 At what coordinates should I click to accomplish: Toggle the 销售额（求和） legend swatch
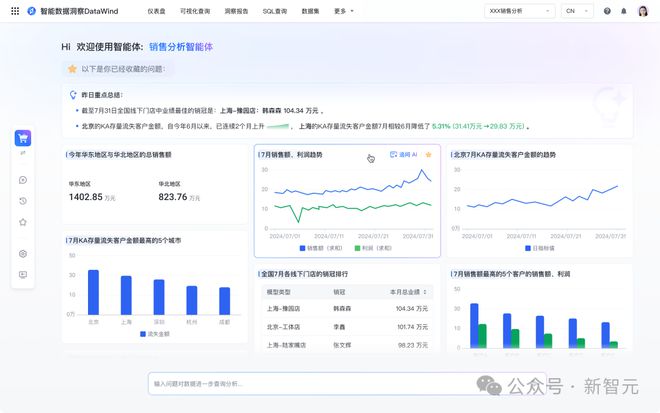[302, 248]
